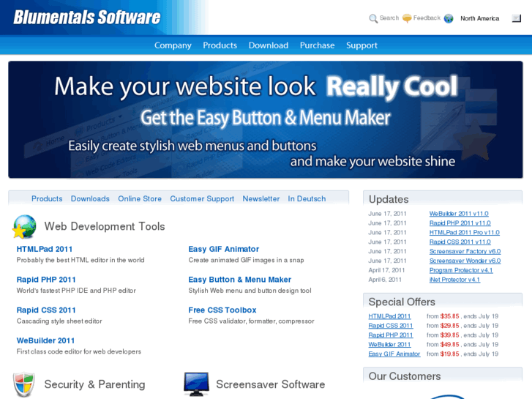Viewport: 532px width, 399px height.
Task: Click the Search text link
Action: [389, 18]
